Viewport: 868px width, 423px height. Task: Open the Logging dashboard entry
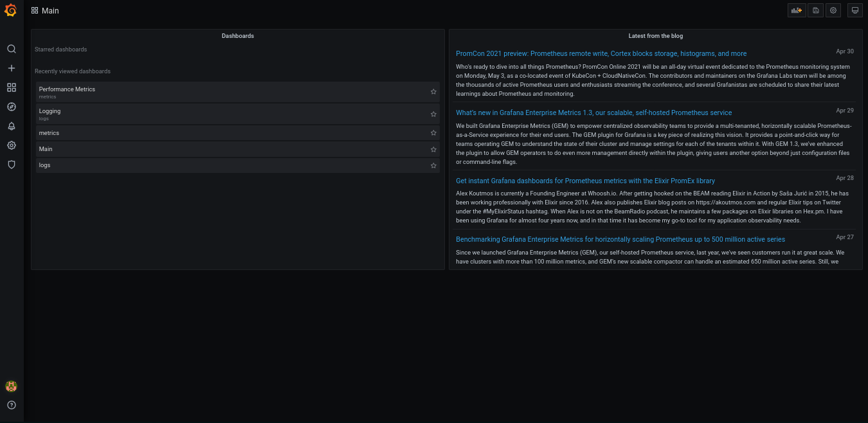pyautogui.click(x=238, y=114)
